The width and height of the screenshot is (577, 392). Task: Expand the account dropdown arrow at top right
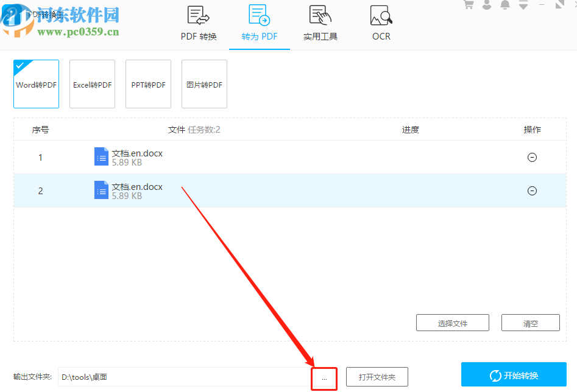pyautogui.click(x=523, y=5)
